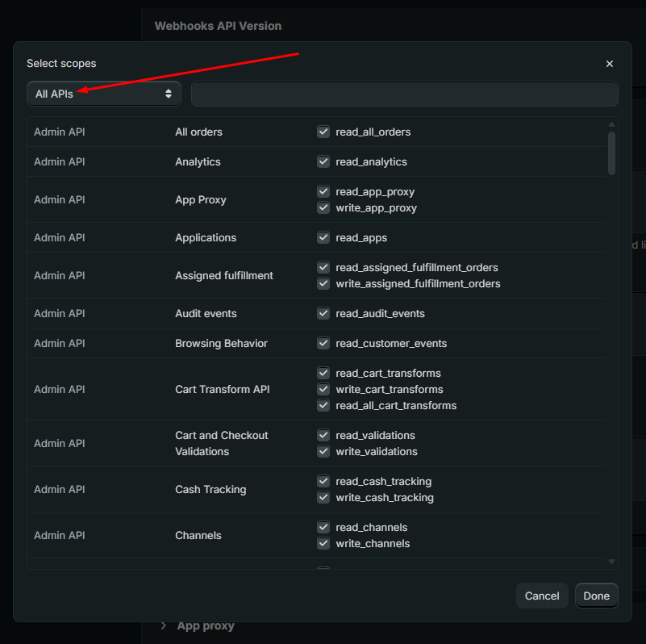646x644 pixels.
Task: Disable write_validations scope
Action: coord(323,451)
